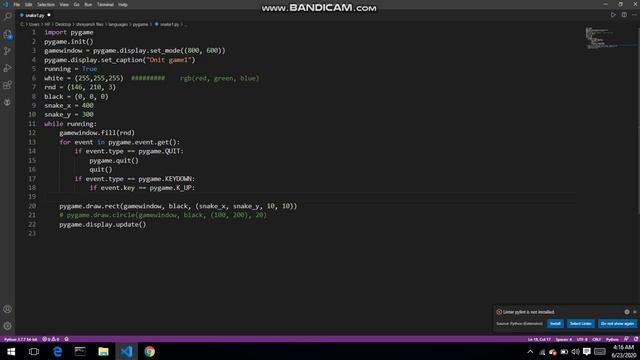Viewport: 640px width, 360px height.
Task: Open the Edit menu
Action: 29,4
